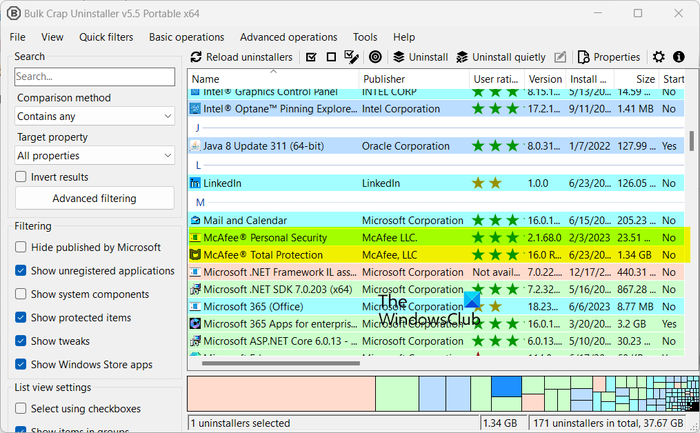Collapse the L group header
Image resolution: width=700 pixels, height=433 pixels.
click(x=198, y=165)
